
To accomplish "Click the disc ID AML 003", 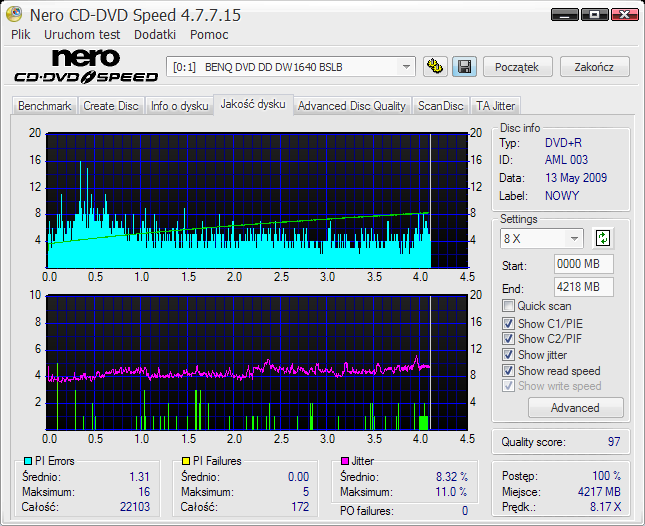I will click(x=566, y=160).
